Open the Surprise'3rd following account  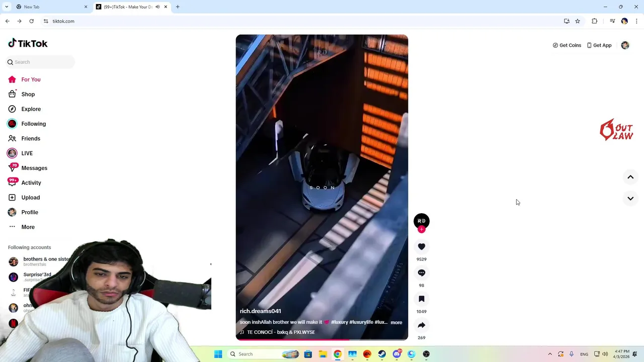[30, 277]
